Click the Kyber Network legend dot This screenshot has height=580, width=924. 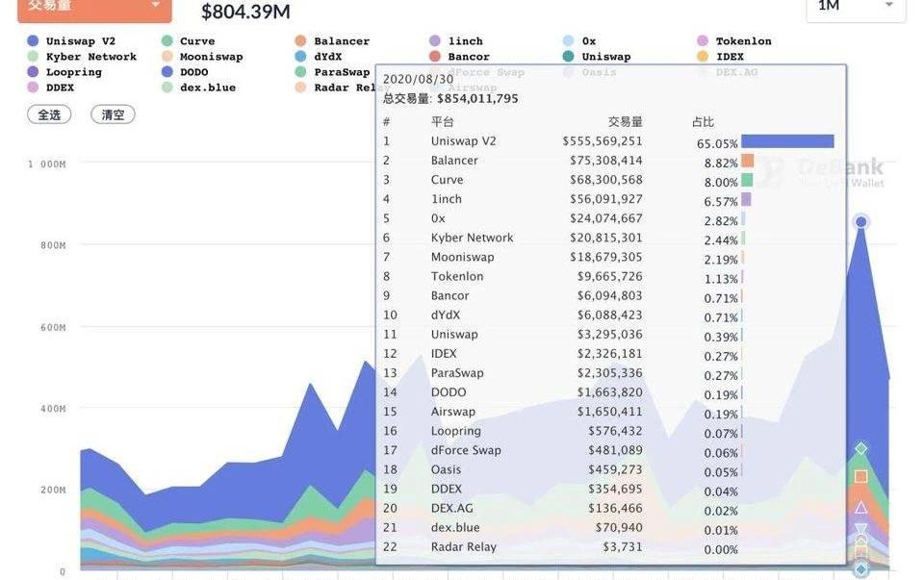click(x=33, y=57)
